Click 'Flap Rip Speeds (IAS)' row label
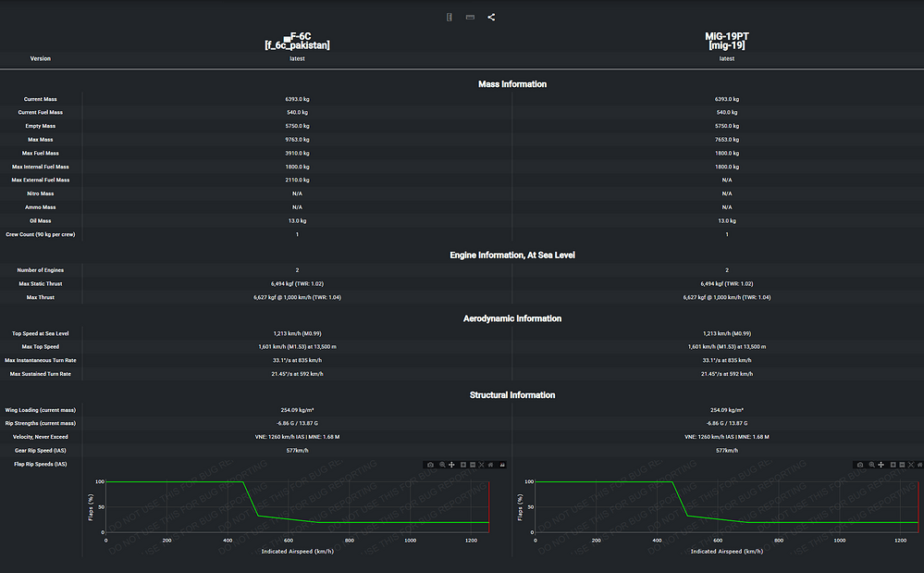 (40, 464)
